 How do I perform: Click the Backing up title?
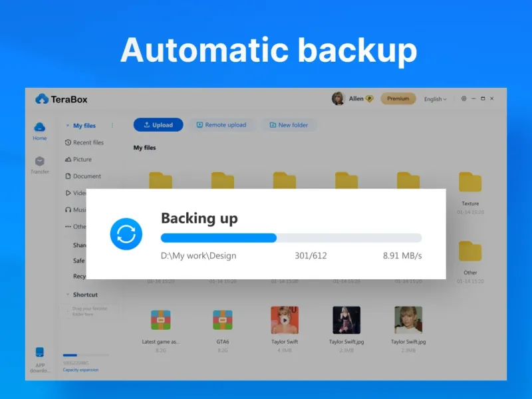pos(199,218)
